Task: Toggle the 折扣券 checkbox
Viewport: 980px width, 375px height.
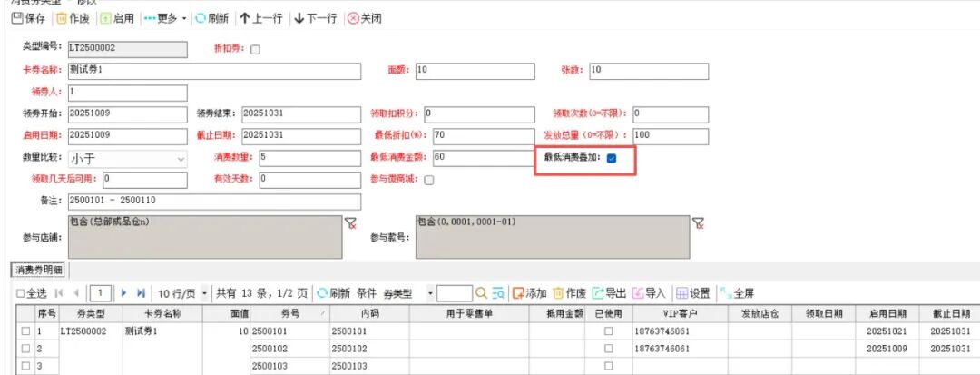Action: point(255,50)
